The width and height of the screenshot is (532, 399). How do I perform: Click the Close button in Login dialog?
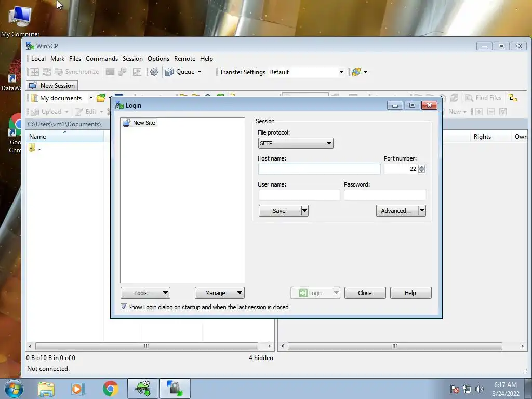coord(365,293)
